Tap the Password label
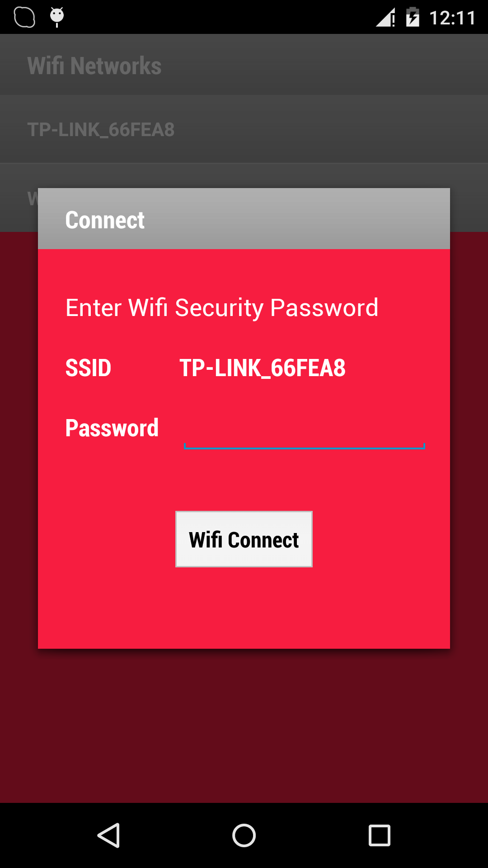This screenshot has width=488, height=868. [x=113, y=427]
